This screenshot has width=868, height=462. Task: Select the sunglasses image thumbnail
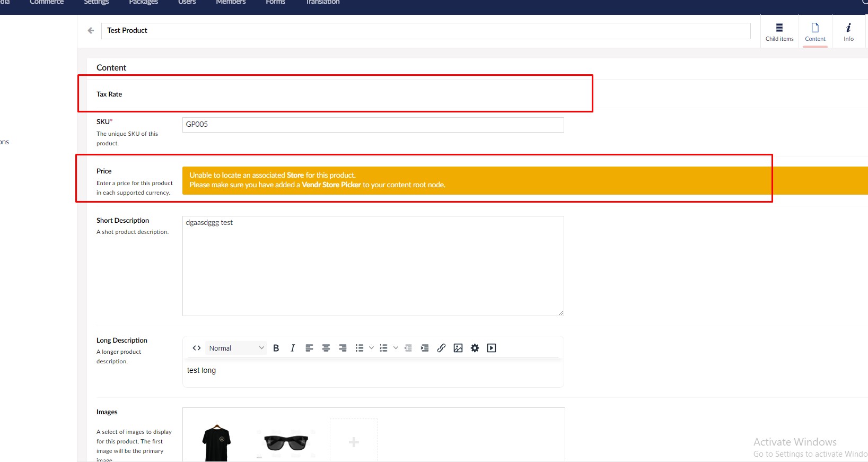[286, 442]
